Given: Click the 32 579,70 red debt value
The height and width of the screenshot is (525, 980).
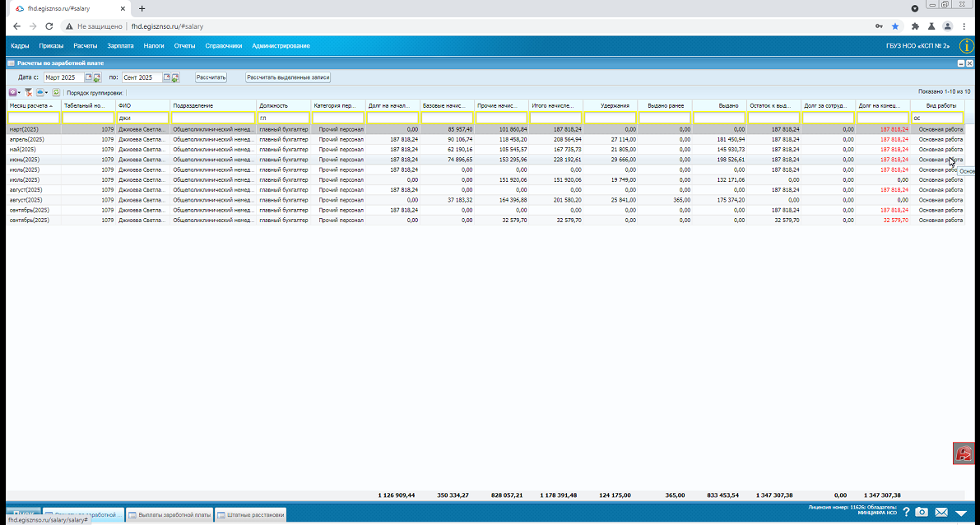Looking at the screenshot, I should [x=896, y=220].
